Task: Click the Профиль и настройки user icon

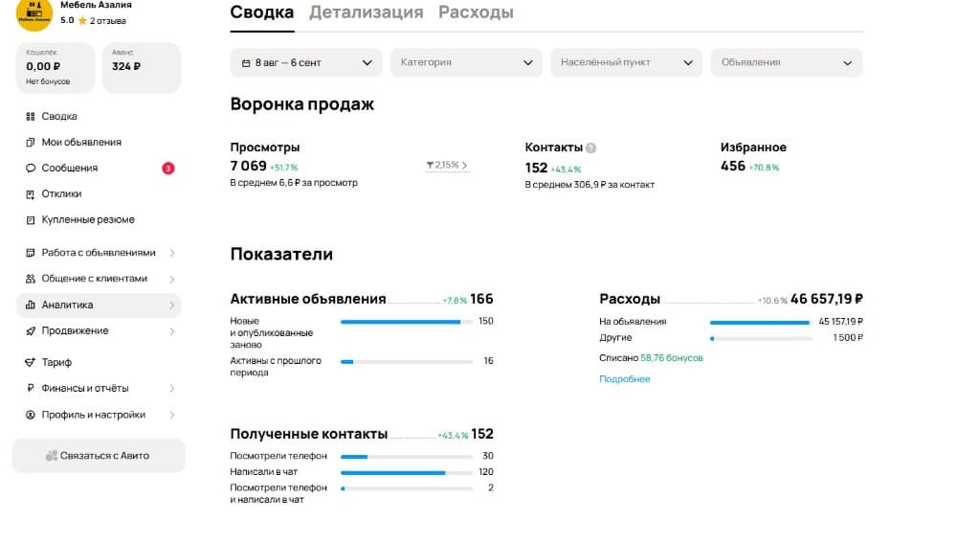Action: click(30, 415)
